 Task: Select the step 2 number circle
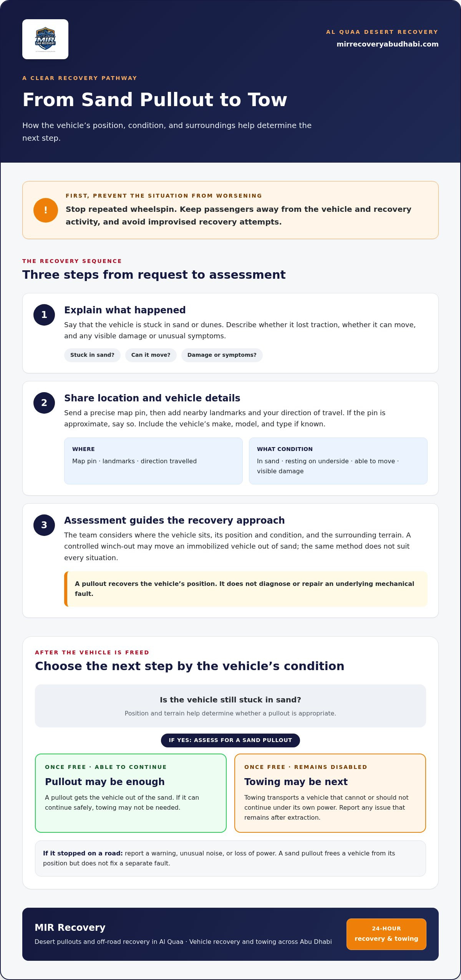(x=44, y=403)
